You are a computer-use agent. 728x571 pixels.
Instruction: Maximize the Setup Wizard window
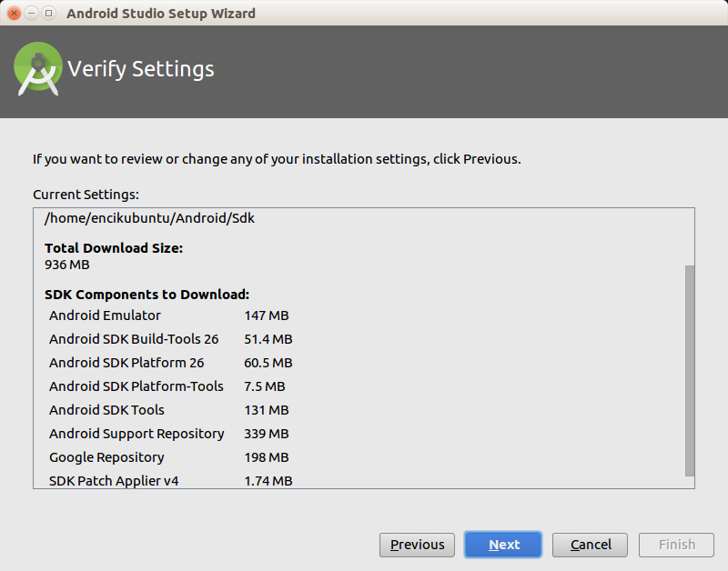click(48, 14)
